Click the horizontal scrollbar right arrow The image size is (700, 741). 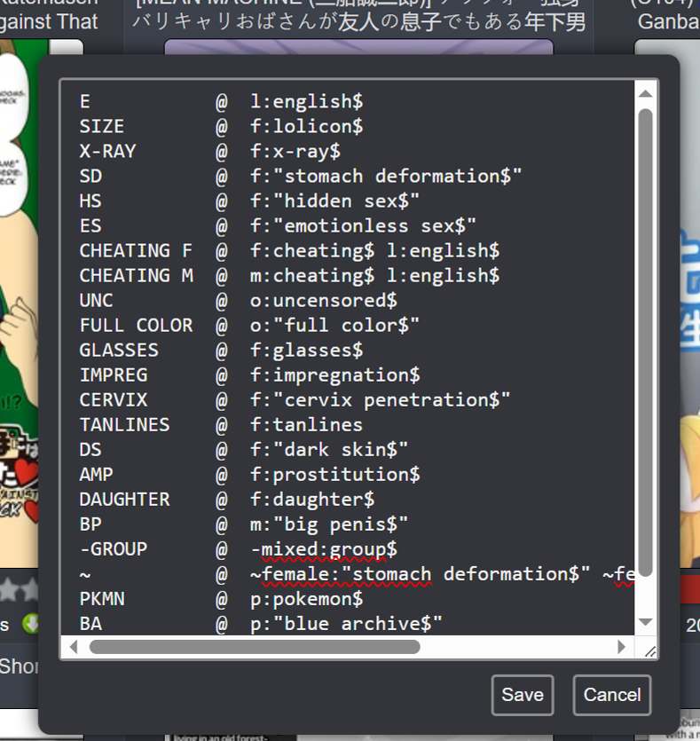click(x=622, y=647)
